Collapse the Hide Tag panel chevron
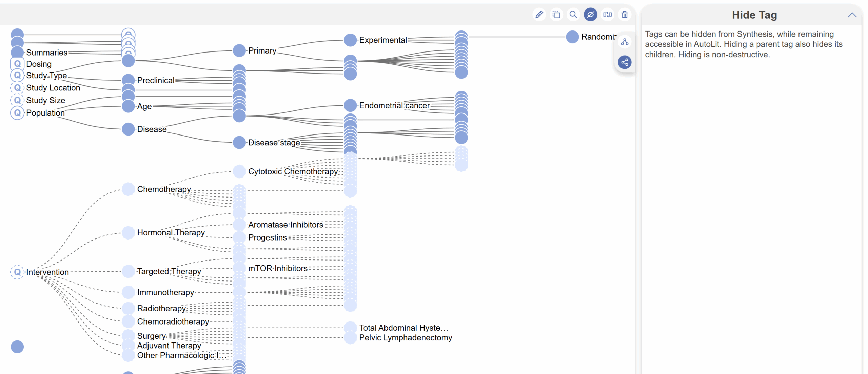Image resolution: width=868 pixels, height=374 pixels. point(852,15)
